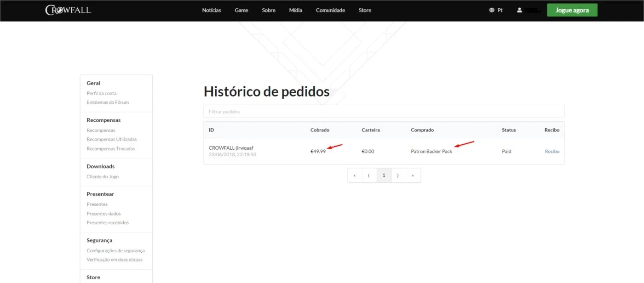644x283 pixels.
Task: Click the charged amount €49.99
Action: (318, 151)
